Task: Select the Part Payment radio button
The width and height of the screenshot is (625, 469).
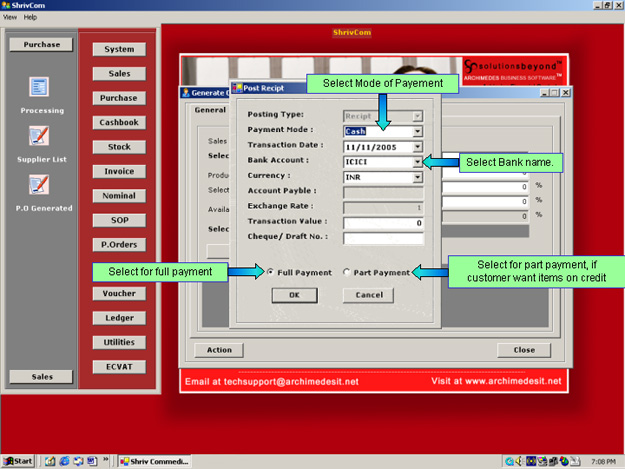Action: tap(346, 272)
